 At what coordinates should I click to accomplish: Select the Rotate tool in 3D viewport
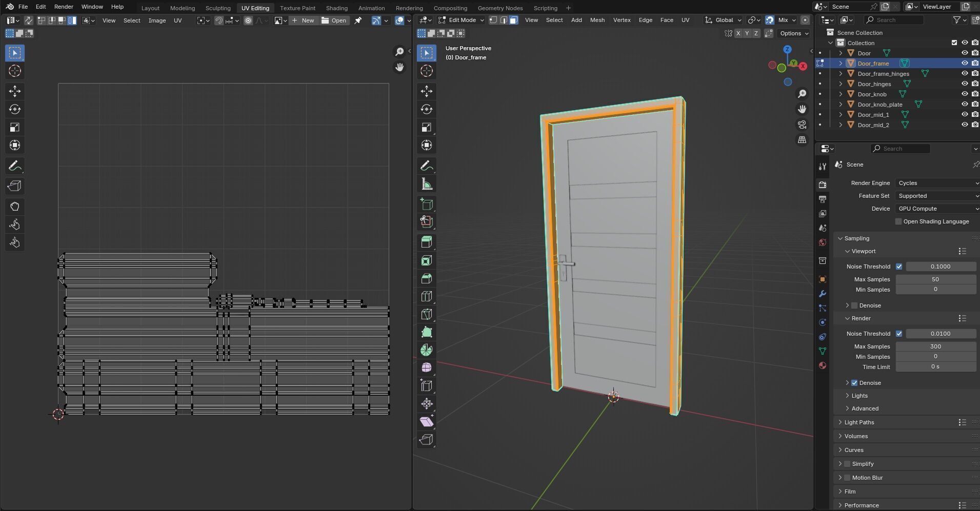click(x=426, y=109)
